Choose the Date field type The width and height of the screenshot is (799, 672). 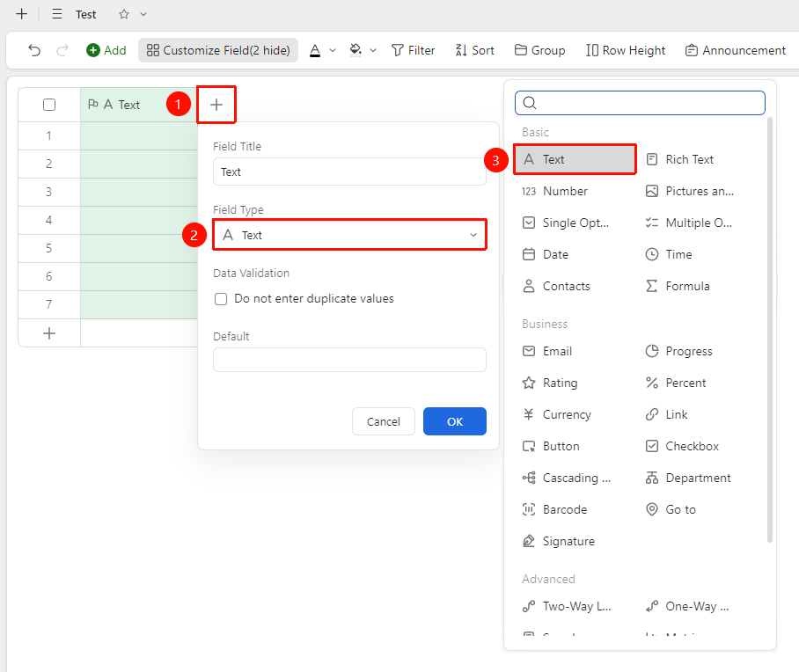coord(546,254)
